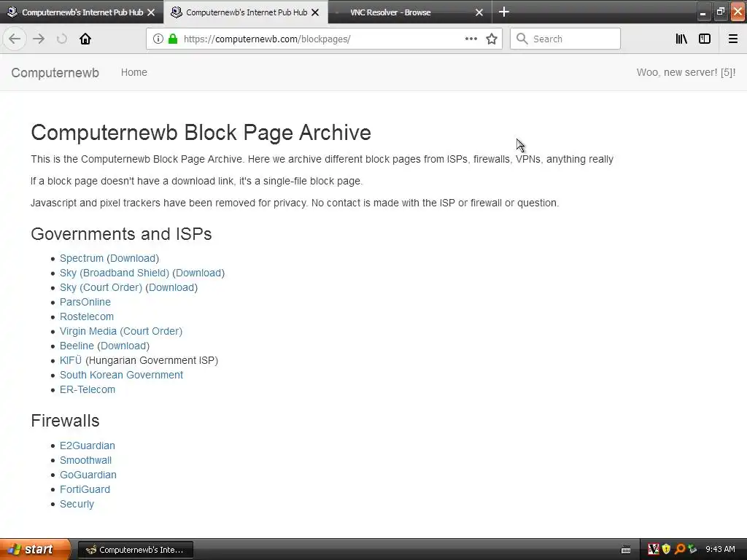
Task: Click the green network tray icon
Action: coord(692,550)
